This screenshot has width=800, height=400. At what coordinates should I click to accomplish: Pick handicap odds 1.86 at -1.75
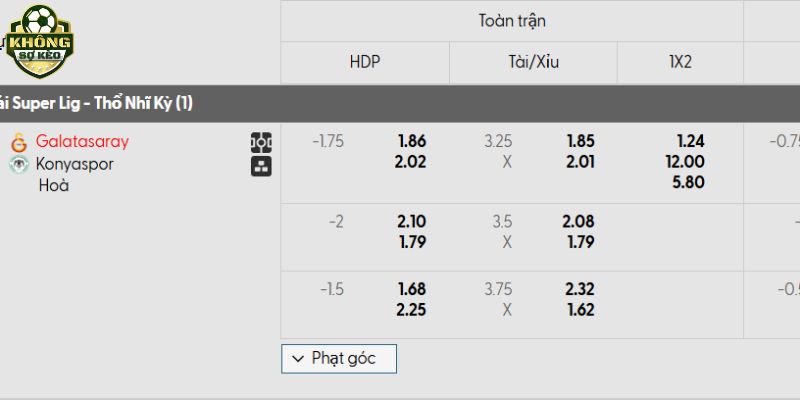pos(412,141)
